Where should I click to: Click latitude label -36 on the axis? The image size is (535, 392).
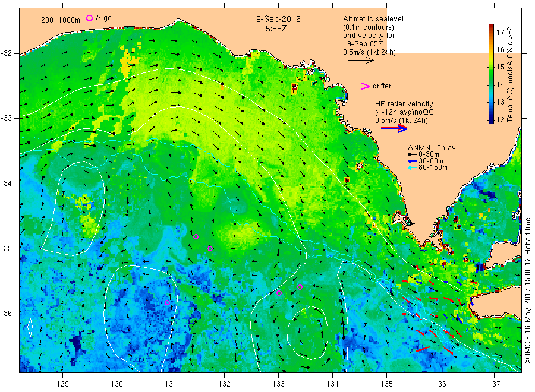(x=6, y=313)
